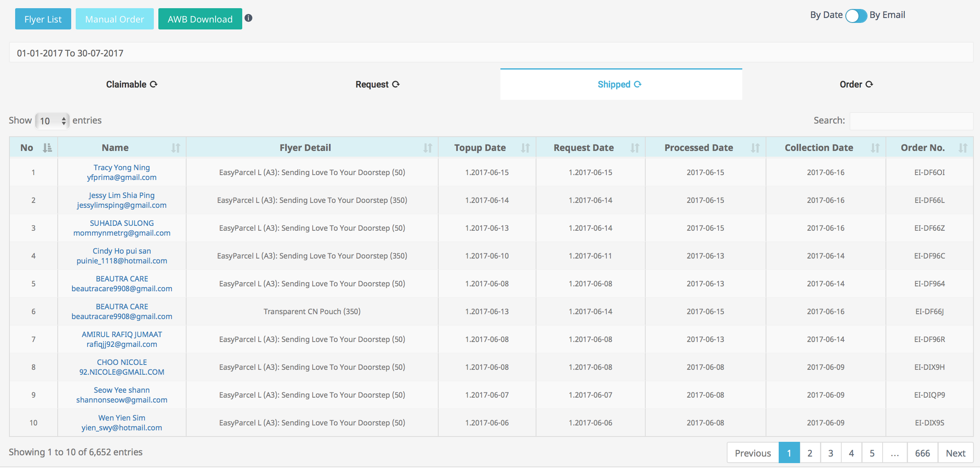980x468 pixels.
Task: Sort by Order No. arrows icon
Action: coord(962,148)
